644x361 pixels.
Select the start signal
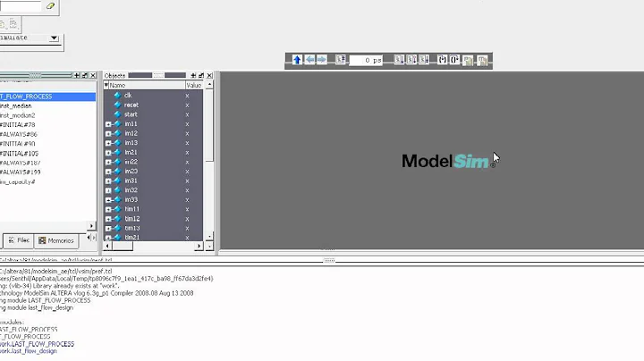[x=131, y=114]
